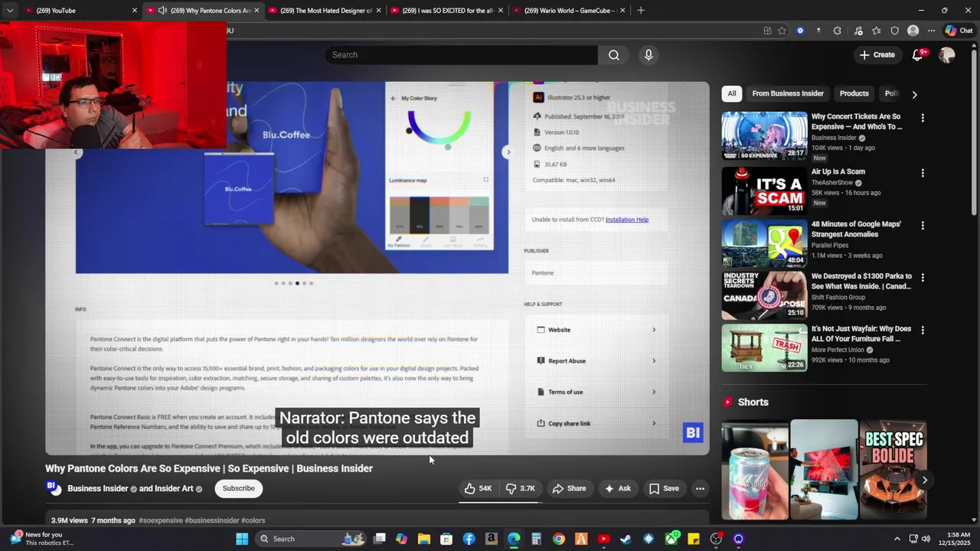The image size is (980, 551).
Task: Open Windows Start menu
Action: pos(242,539)
